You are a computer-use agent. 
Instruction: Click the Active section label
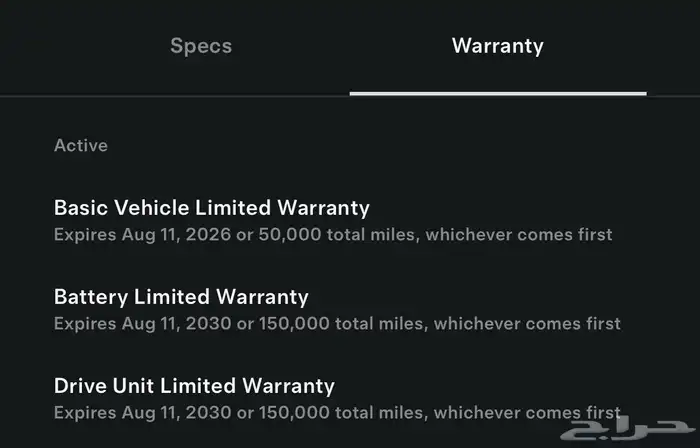[x=81, y=145]
